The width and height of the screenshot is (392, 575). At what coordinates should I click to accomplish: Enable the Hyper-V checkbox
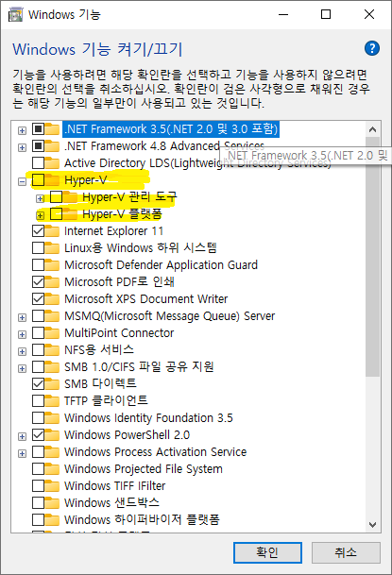click(38, 180)
